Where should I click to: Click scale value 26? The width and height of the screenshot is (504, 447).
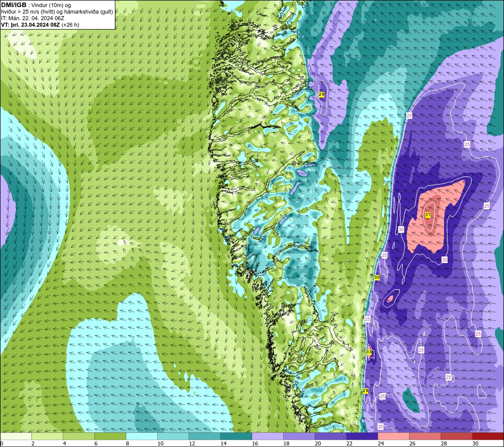pyautogui.click(x=412, y=443)
